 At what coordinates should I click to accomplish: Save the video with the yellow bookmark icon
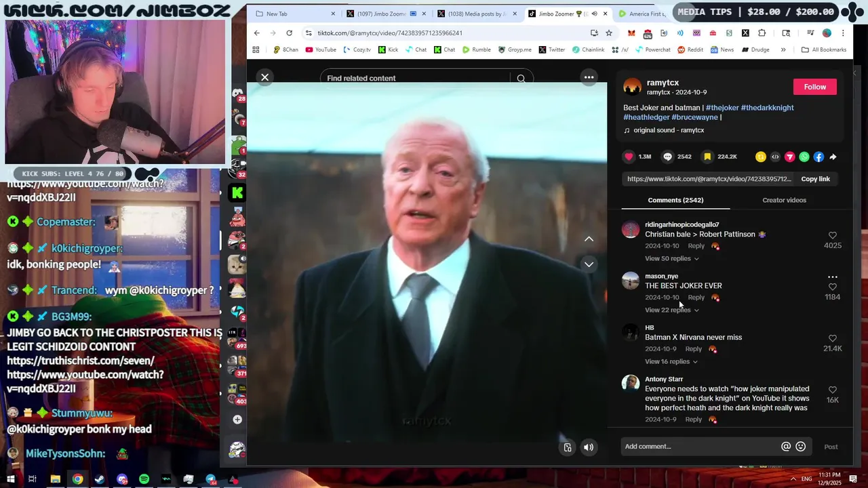[x=707, y=157]
